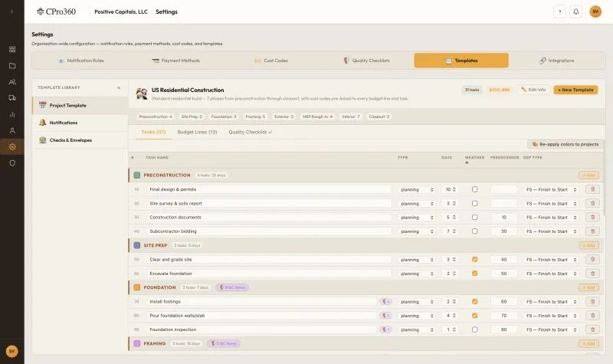Viewport: 613px width, 364px height.
Task: Click the New Template button
Action: pos(575,90)
